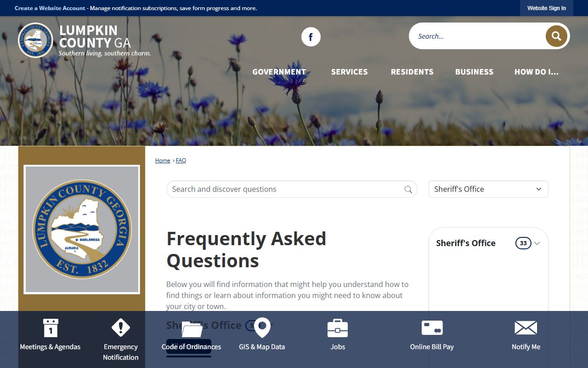The height and width of the screenshot is (368, 588).
Task: Click the Create a Website Account link
Action: [x=50, y=8]
